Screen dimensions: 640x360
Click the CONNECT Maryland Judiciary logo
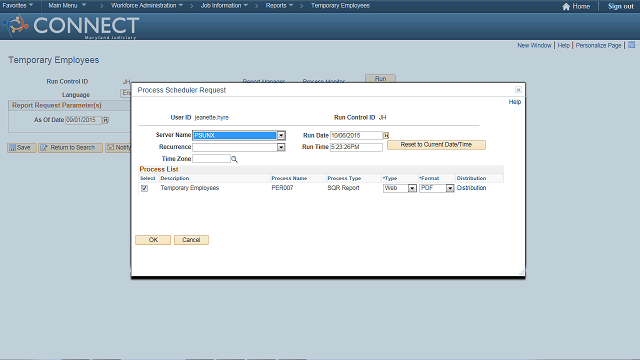71,26
